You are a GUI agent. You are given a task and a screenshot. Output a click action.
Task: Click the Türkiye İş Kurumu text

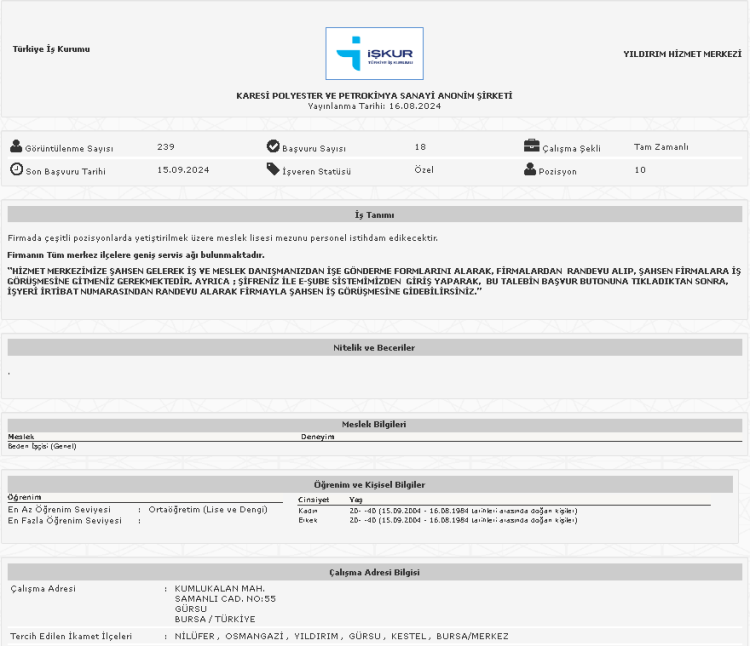click(x=51, y=49)
